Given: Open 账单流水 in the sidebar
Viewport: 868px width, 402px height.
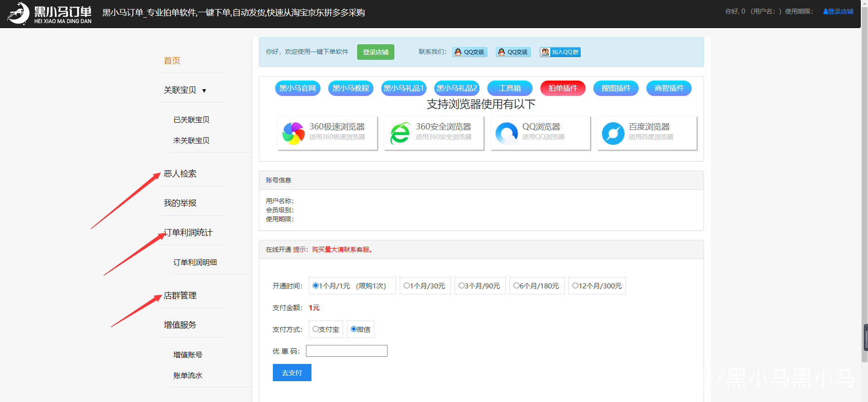Looking at the screenshot, I should click(188, 376).
